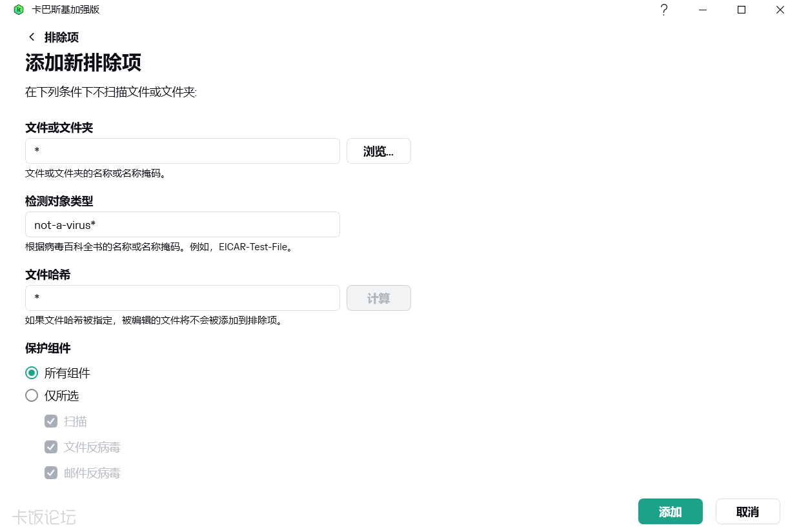The width and height of the screenshot is (788, 532).
Task: Click the 检测对象类型 field label
Action: pos(59,201)
